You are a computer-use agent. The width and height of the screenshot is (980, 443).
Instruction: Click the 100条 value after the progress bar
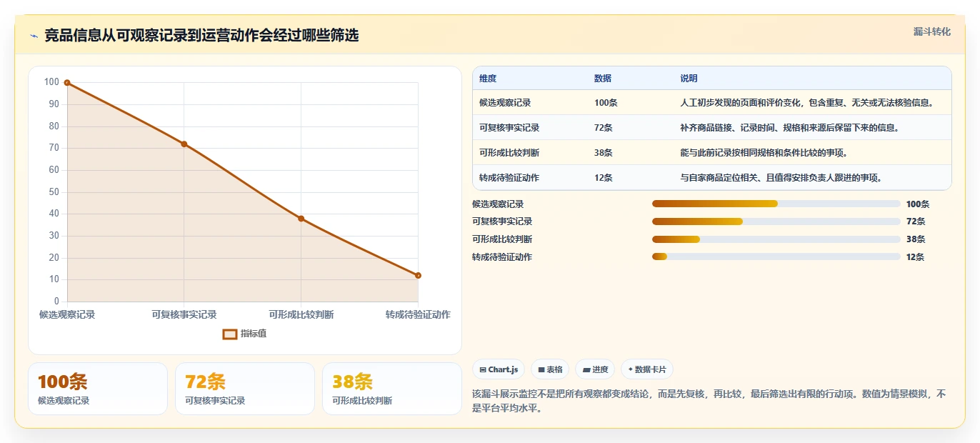(918, 204)
